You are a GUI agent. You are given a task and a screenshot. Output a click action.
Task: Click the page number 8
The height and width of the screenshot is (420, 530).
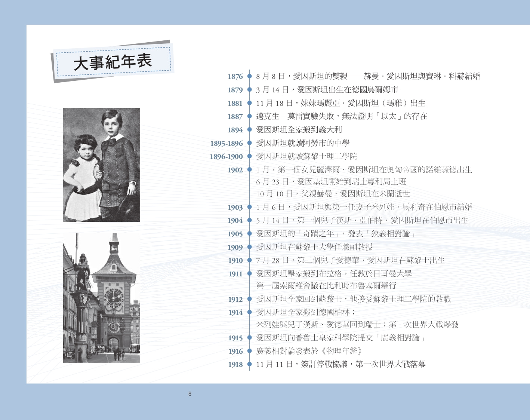tap(190, 394)
